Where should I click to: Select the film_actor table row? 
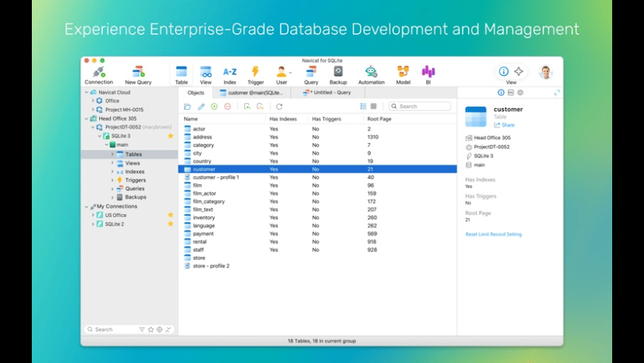pos(318,193)
